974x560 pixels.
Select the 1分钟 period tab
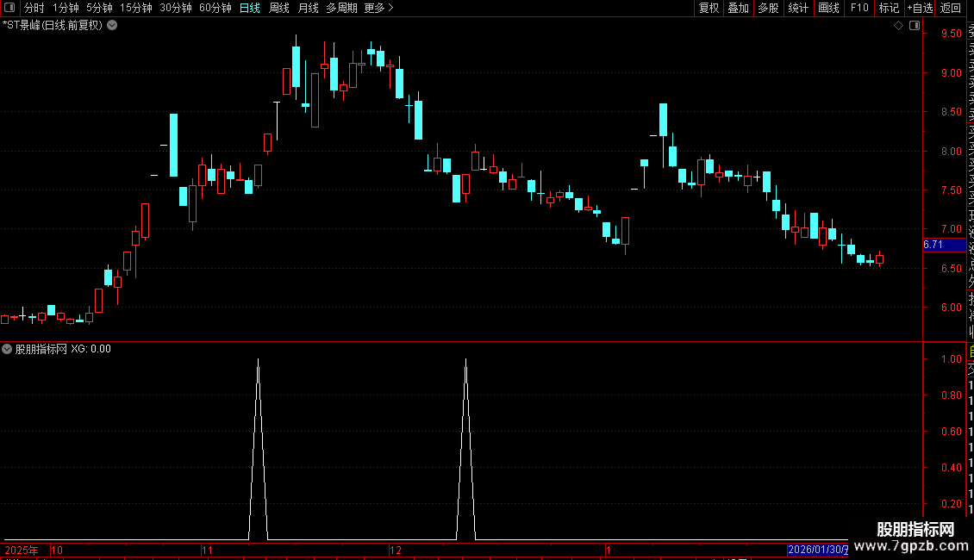66,8
